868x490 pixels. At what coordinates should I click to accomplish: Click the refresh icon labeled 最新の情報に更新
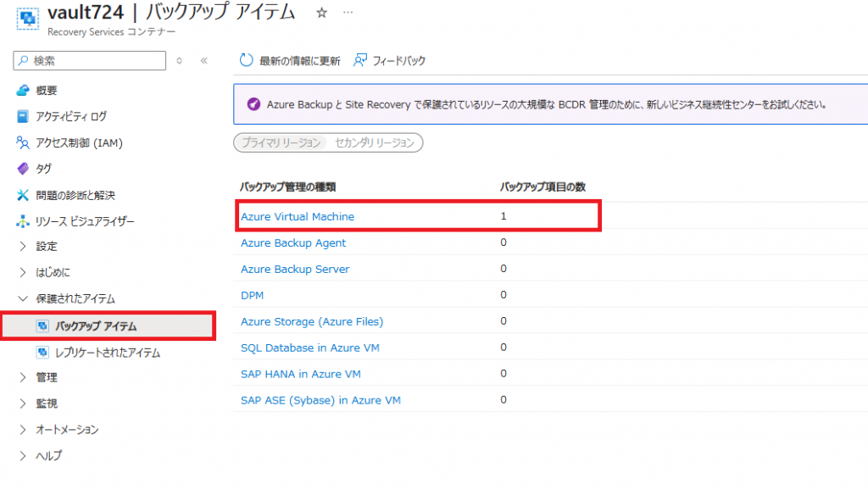(x=247, y=60)
